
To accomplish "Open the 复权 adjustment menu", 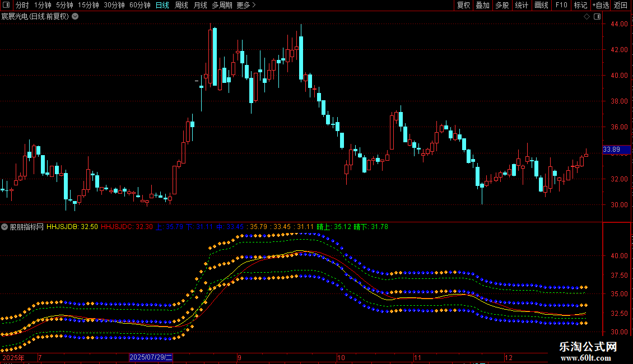I will 463,5.
